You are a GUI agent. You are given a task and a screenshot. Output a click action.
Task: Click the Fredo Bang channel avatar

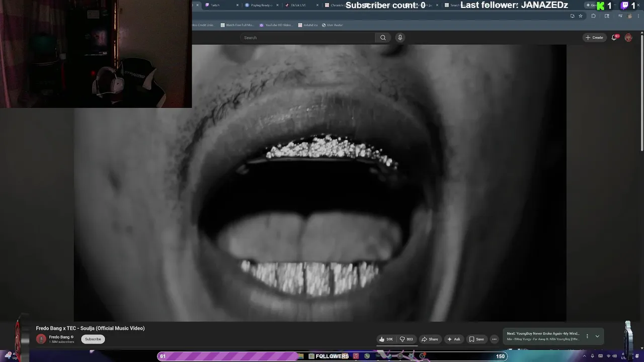(41, 339)
